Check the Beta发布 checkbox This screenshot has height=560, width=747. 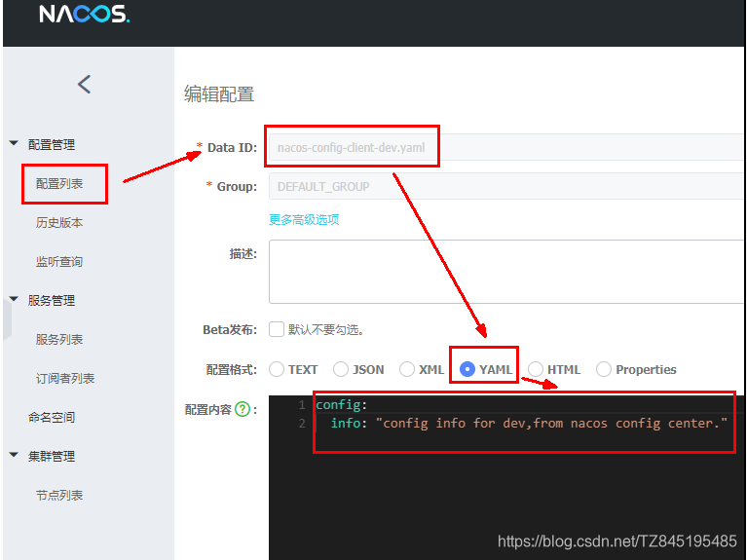[277, 329]
